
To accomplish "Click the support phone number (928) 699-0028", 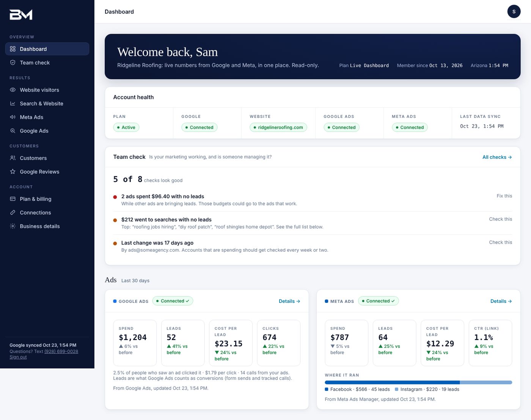I will click(x=61, y=351).
